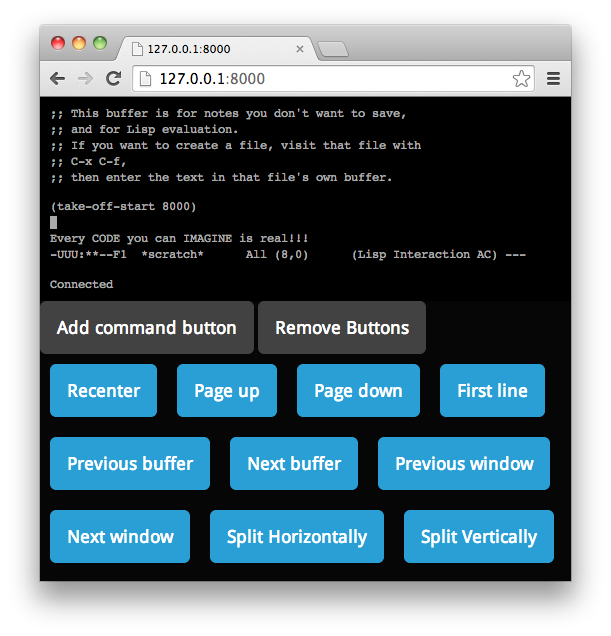The width and height of the screenshot is (611, 636).
Task: Go to Next buffer
Action: point(294,464)
